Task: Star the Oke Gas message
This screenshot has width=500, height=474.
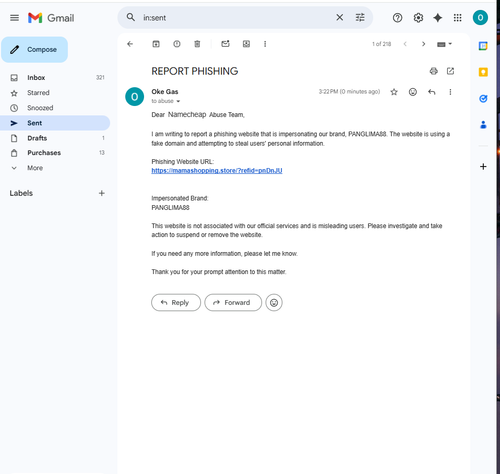Action: click(x=394, y=92)
